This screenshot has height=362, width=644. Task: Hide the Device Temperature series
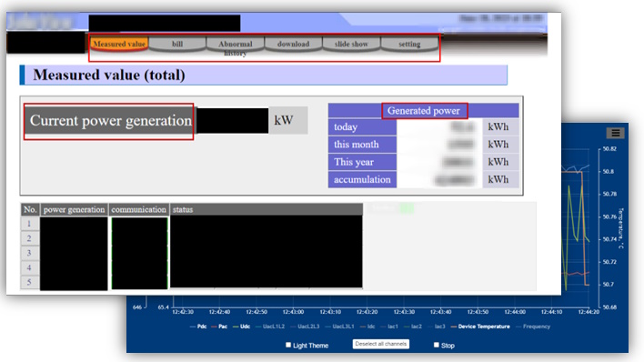[480, 327]
